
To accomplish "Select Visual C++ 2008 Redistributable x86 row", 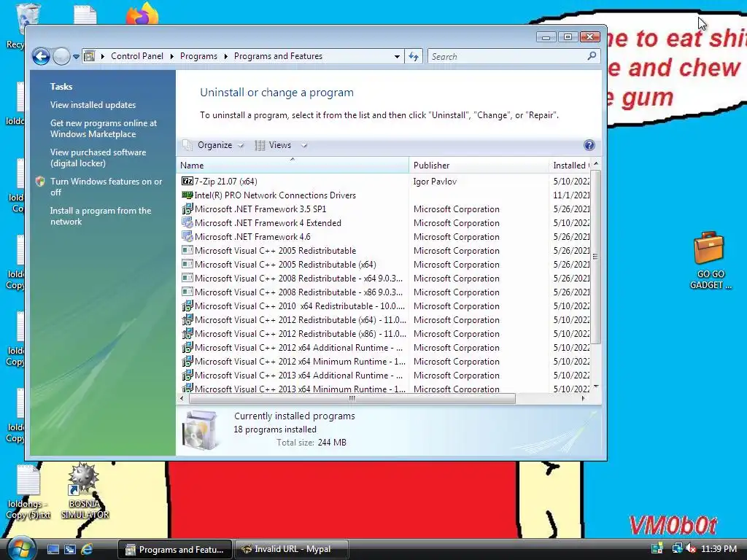I will point(384,292).
